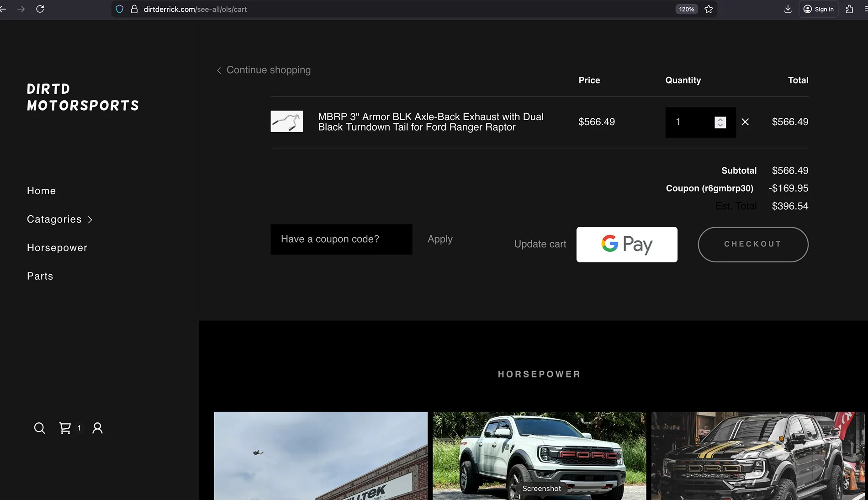Select the Subtotal $566.49 value

click(x=790, y=170)
